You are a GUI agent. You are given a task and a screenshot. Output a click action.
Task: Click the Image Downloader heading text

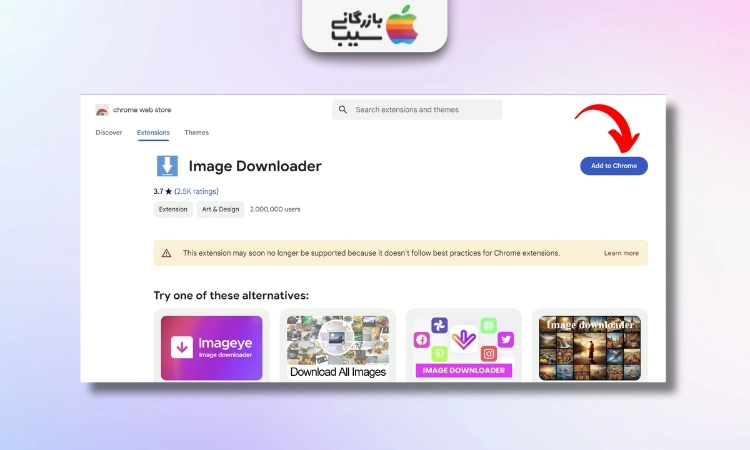coord(255,166)
